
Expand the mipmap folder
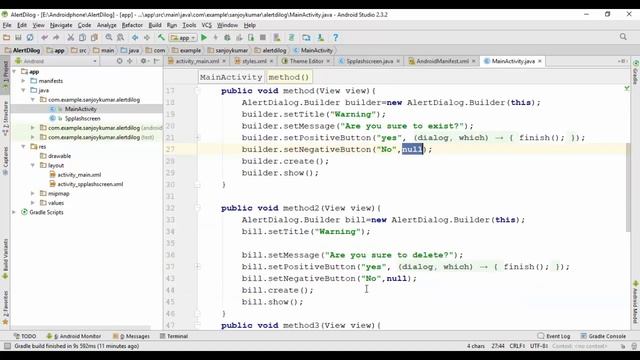(x=33, y=193)
